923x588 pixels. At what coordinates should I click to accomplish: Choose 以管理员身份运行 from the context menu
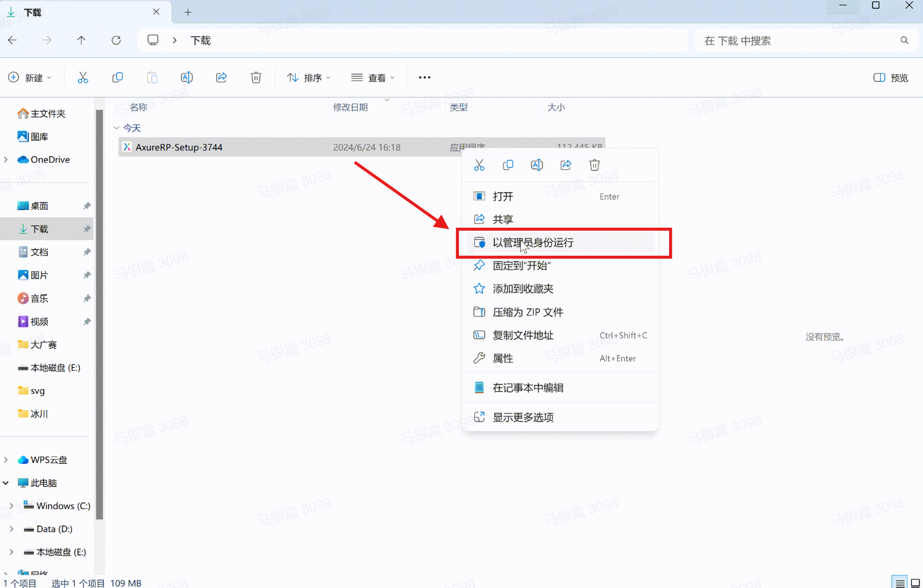click(560, 243)
